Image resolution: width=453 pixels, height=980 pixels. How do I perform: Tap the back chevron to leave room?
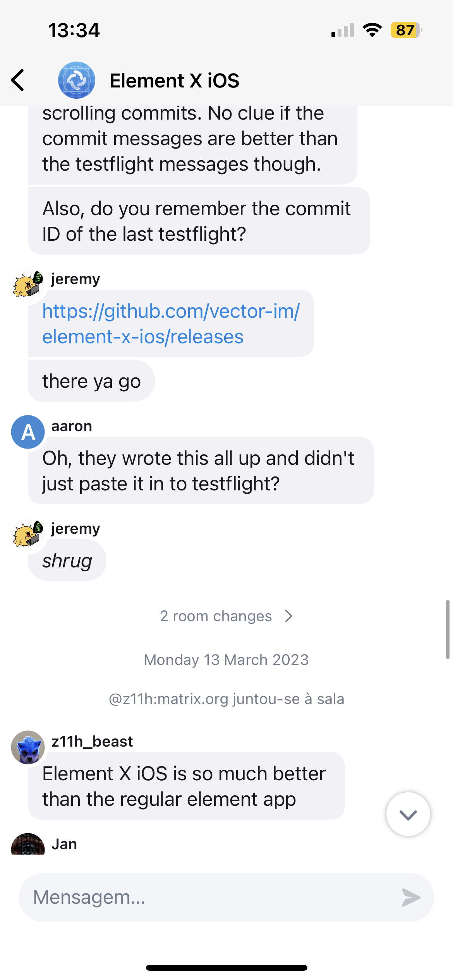pos(18,81)
